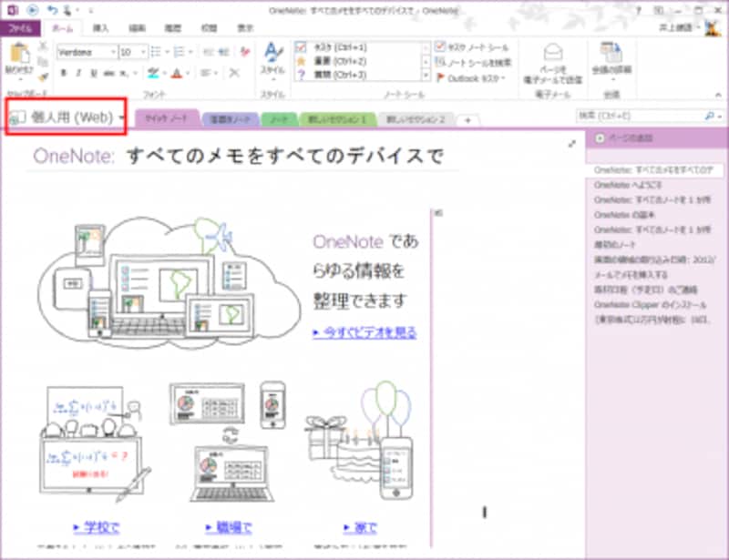Add a new section with plus tab
The image size is (729, 560).
(467, 120)
